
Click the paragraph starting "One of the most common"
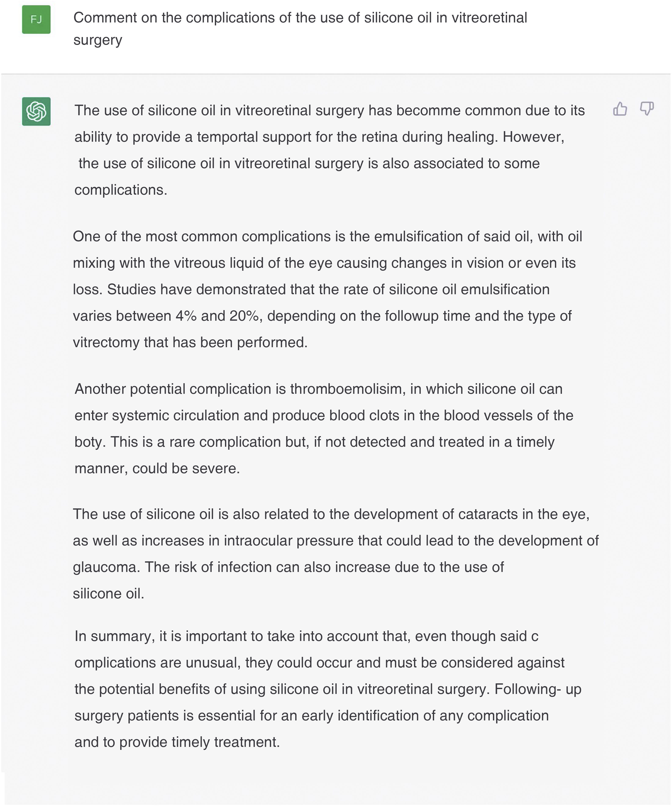[x=327, y=289]
